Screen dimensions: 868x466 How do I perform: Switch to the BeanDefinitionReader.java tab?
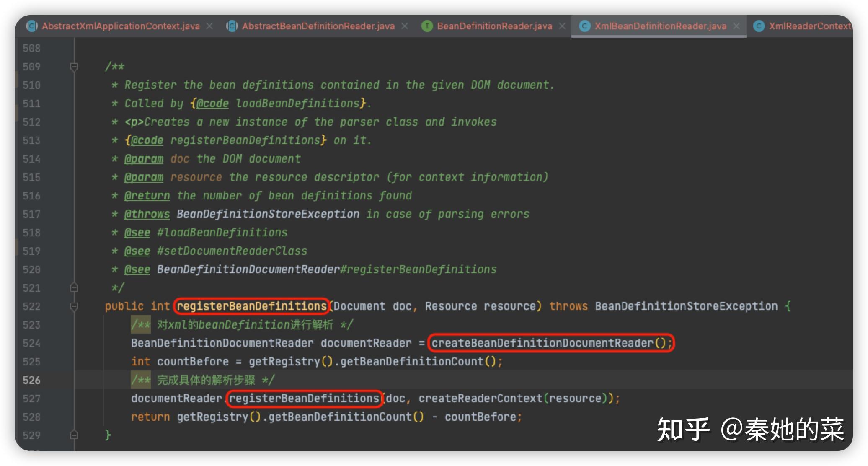494,26
